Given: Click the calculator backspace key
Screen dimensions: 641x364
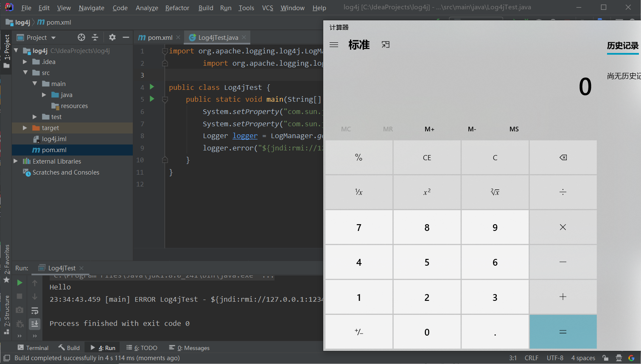Looking at the screenshot, I should click(x=563, y=158).
